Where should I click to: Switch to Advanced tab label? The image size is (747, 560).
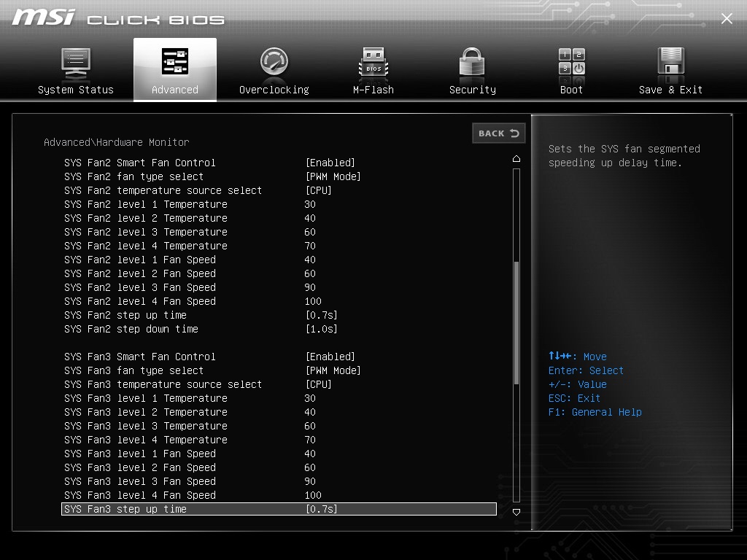175,90
